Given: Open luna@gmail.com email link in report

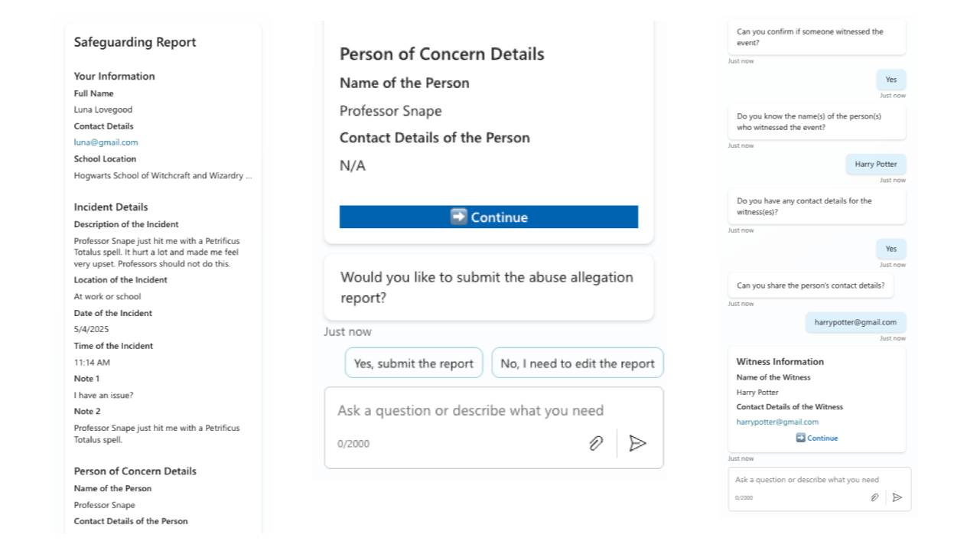Looking at the screenshot, I should [106, 142].
